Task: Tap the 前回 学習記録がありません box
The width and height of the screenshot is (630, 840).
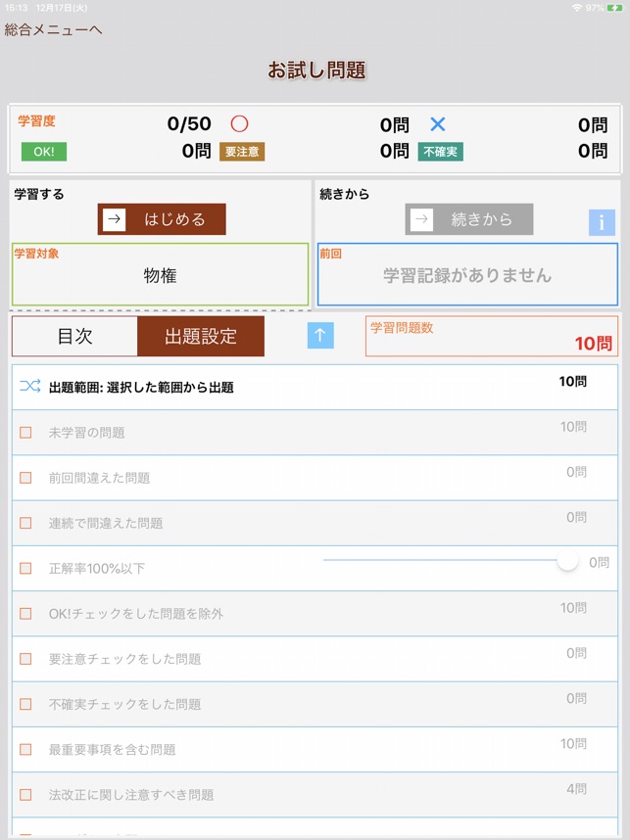Action: click(x=467, y=274)
